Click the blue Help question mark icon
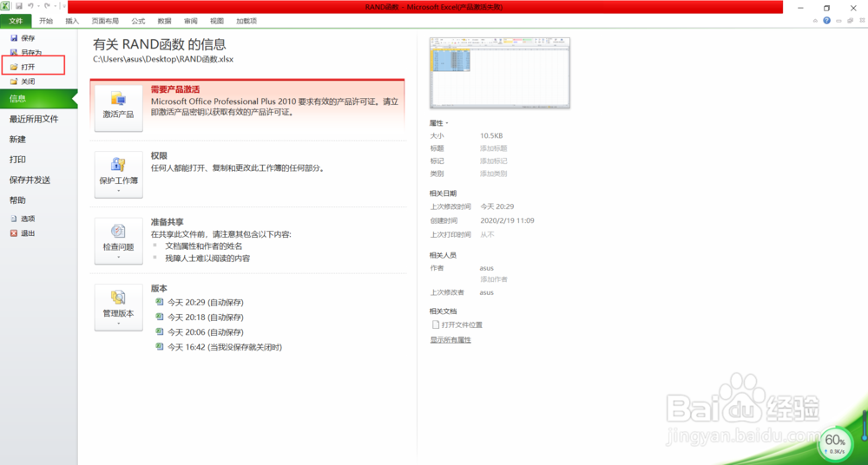The width and height of the screenshot is (868, 465). (x=826, y=21)
